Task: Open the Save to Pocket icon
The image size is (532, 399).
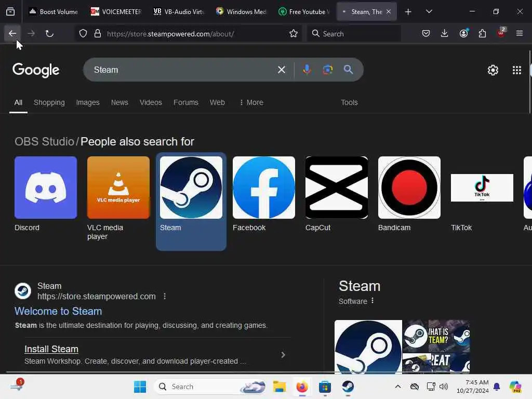Action: 426,34
